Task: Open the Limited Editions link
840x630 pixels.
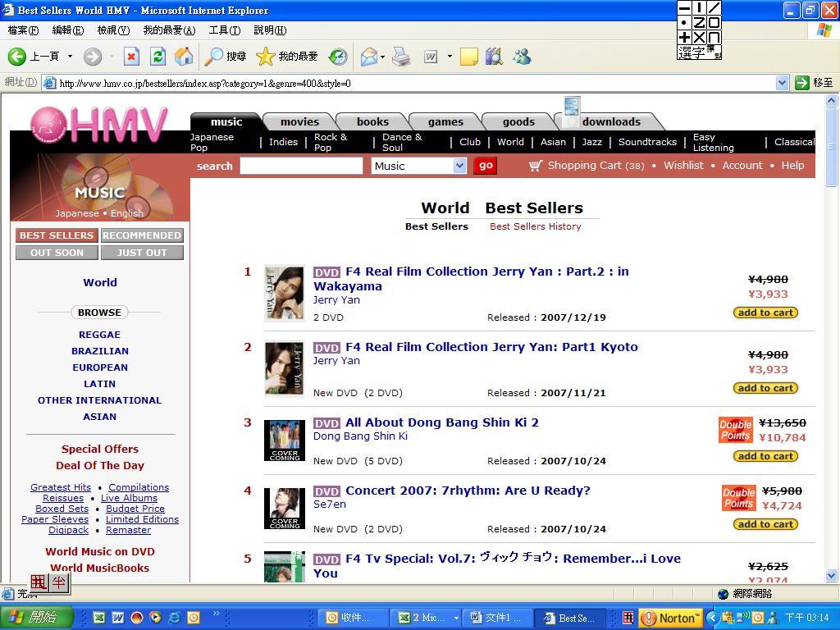Action: click(142, 519)
